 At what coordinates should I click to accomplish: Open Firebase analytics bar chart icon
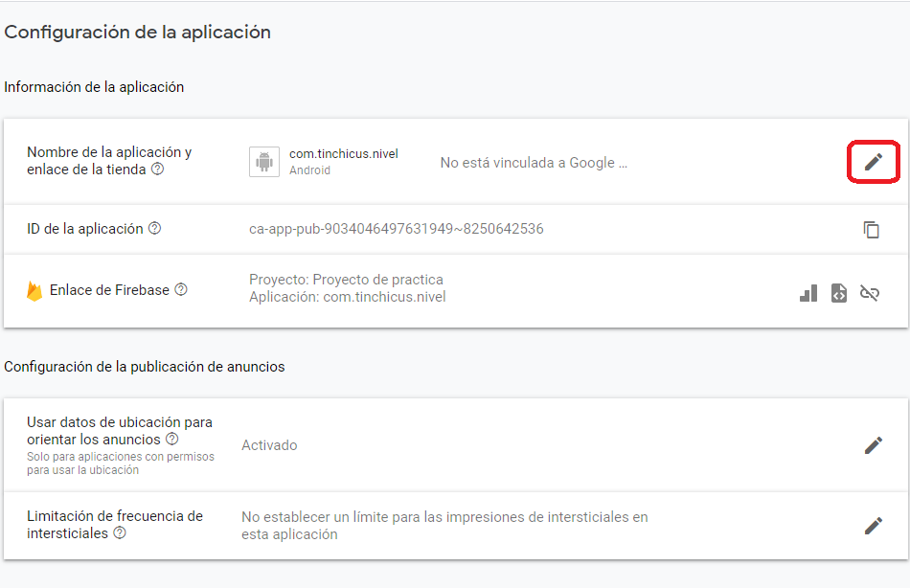click(x=808, y=293)
